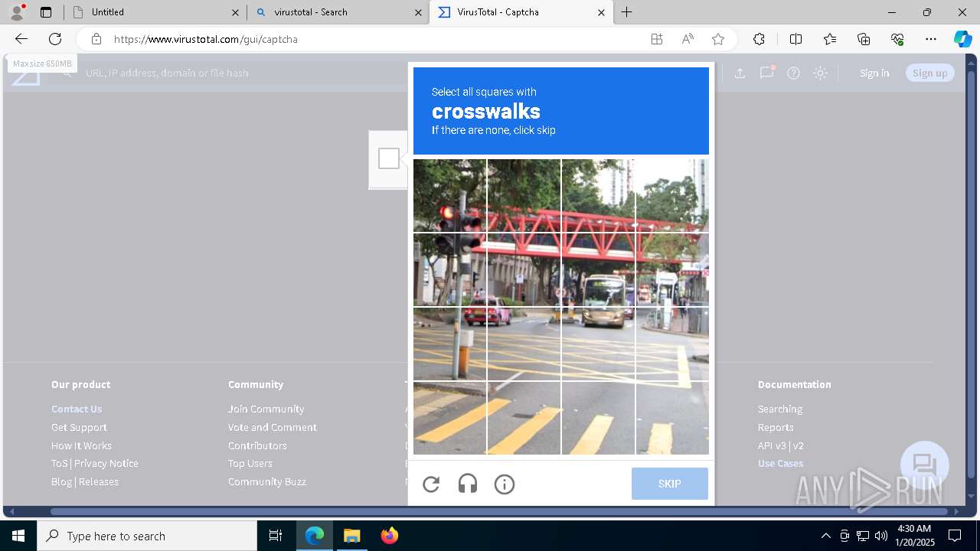Image resolution: width=980 pixels, height=551 pixels.
Task: Click Sign in link
Action: tap(874, 73)
